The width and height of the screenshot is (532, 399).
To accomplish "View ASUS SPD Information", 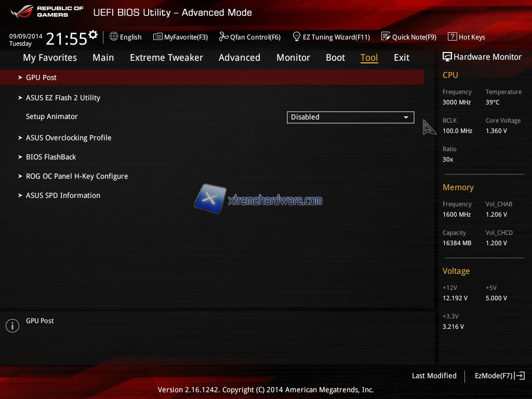I will click(63, 195).
